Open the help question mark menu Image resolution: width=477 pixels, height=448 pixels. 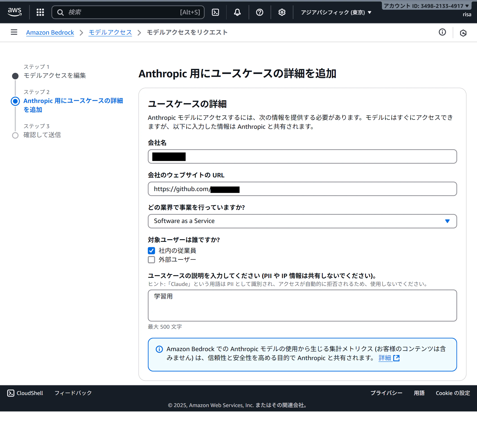tap(260, 12)
